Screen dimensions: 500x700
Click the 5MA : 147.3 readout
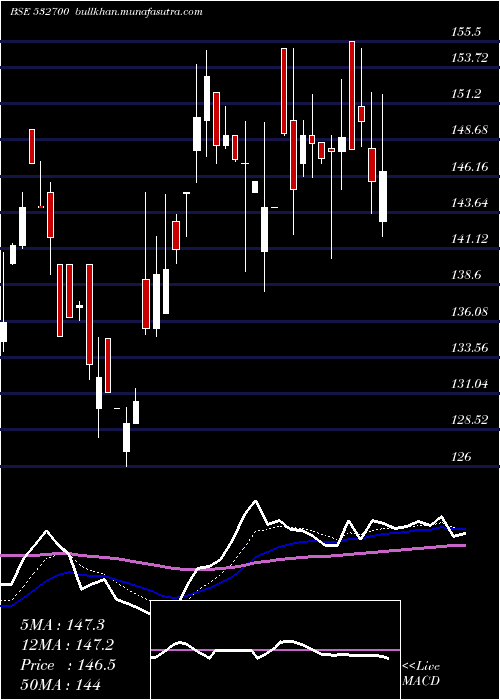click(62, 625)
